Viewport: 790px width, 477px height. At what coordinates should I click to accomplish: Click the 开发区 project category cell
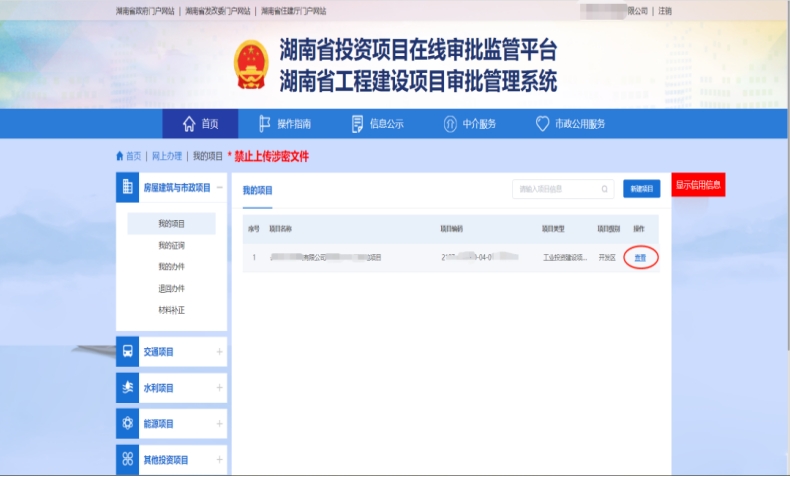[607, 257]
